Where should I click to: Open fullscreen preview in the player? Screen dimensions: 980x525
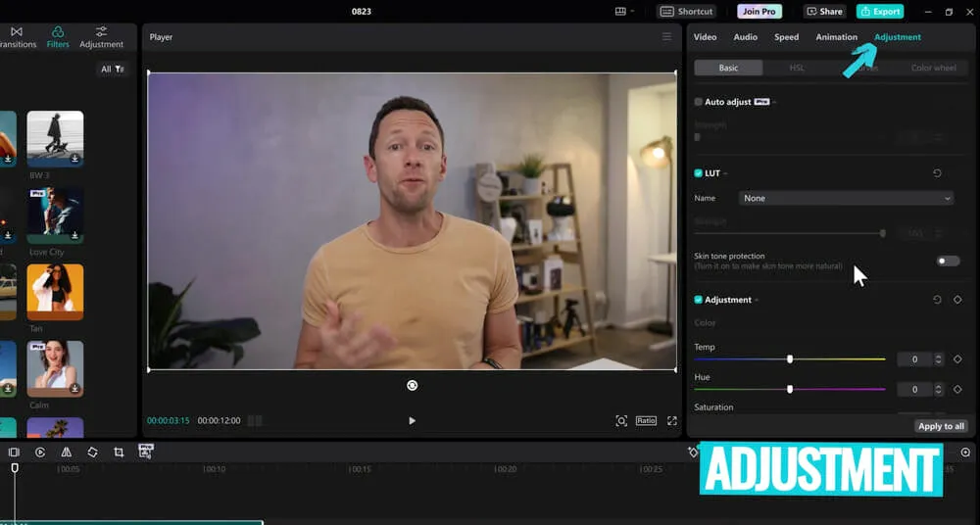click(x=672, y=420)
